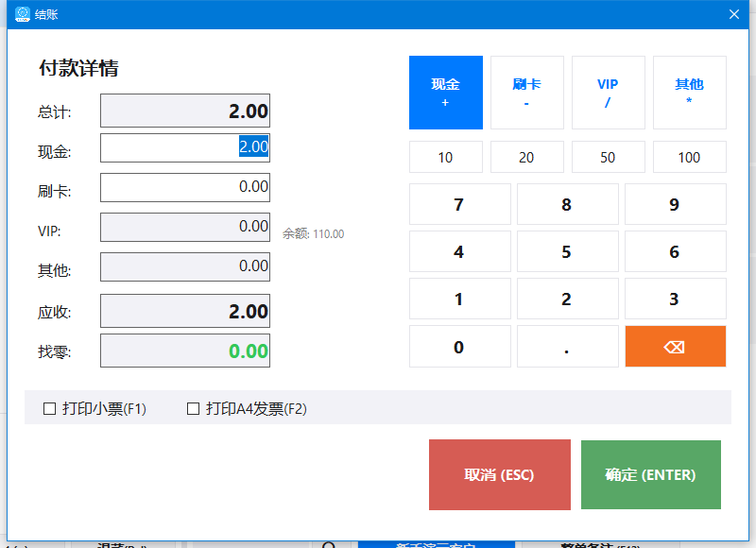Image resolution: width=756 pixels, height=548 pixels.
Task: Tap keypad digit 6
Action: tap(675, 251)
